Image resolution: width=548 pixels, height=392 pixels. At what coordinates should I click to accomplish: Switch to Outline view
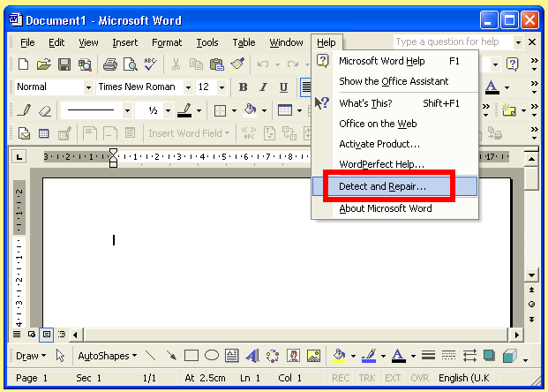pyautogui.click(x=62, y=335)
